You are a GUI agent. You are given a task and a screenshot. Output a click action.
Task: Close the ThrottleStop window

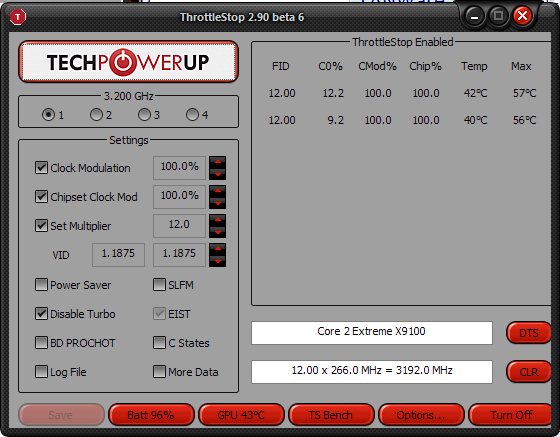click(x=522, y=16)
